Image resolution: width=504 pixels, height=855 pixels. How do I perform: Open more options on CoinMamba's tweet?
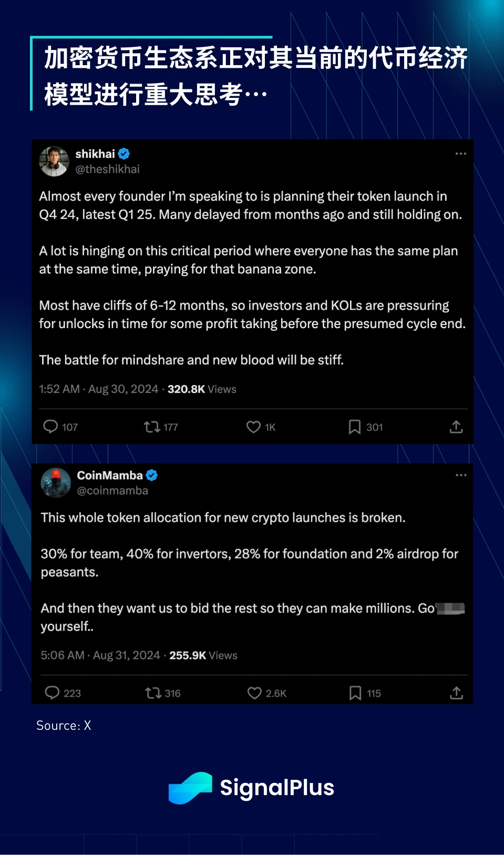click(x=461, y=475)
